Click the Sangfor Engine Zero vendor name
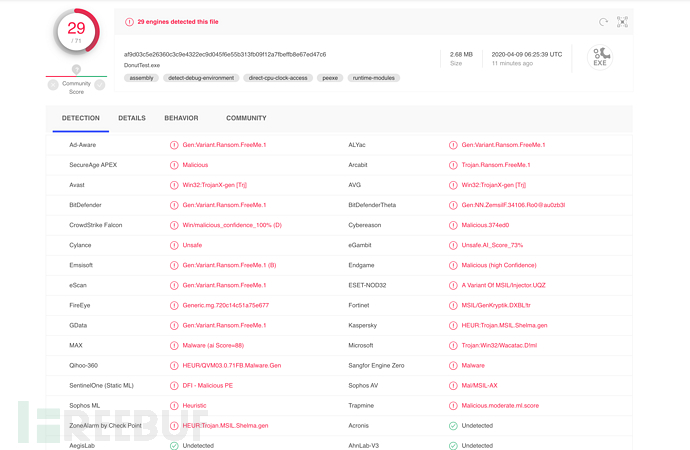Image resolution: width=690 pixels, height=450 pixels. 376,366
